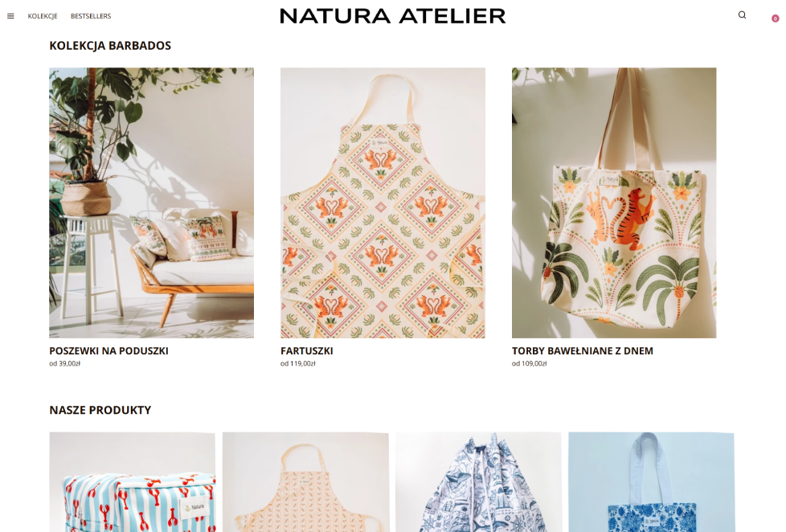
Task: Open the Kolekcje menu item
Action: tap(43, 16)
